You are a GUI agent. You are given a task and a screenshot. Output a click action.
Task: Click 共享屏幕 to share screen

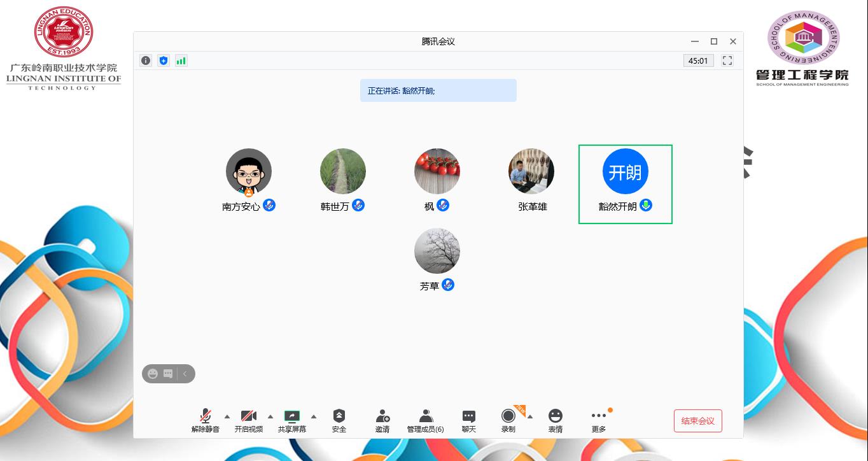[x=292, y=420]
